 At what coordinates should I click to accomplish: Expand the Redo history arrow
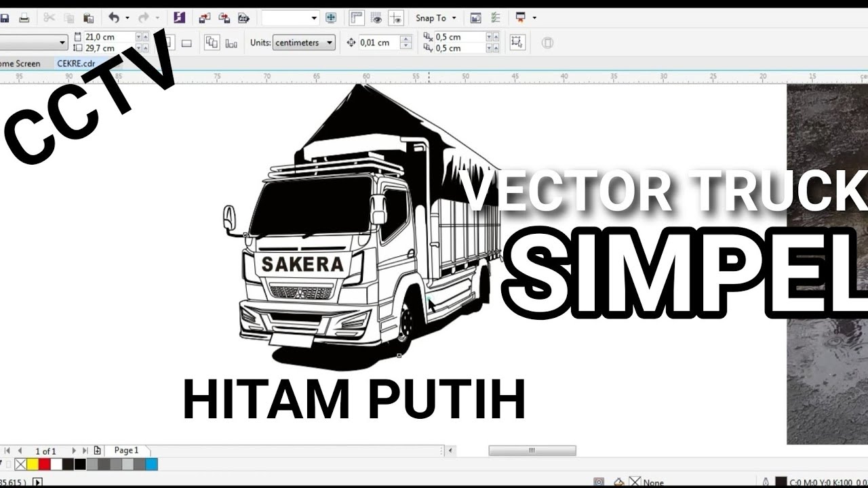pos(157,18)
